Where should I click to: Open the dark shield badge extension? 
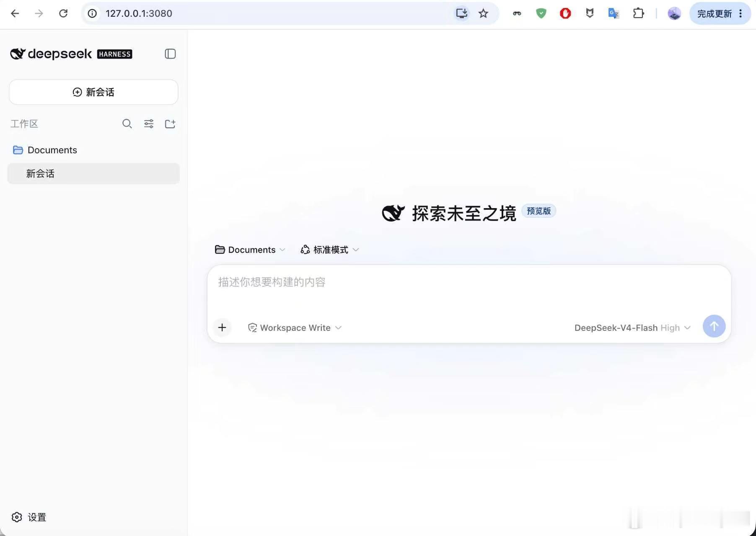click(x=590, y=13)
